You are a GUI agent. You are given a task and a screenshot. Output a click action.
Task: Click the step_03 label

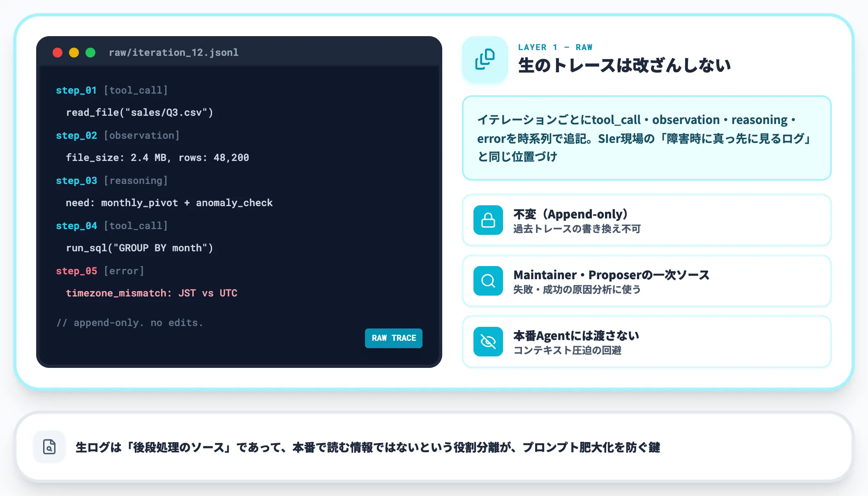pos(76,181)
